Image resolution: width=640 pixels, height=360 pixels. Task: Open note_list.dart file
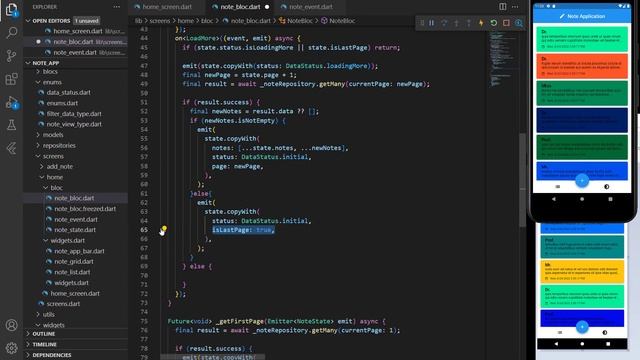[x=72, y=272]
